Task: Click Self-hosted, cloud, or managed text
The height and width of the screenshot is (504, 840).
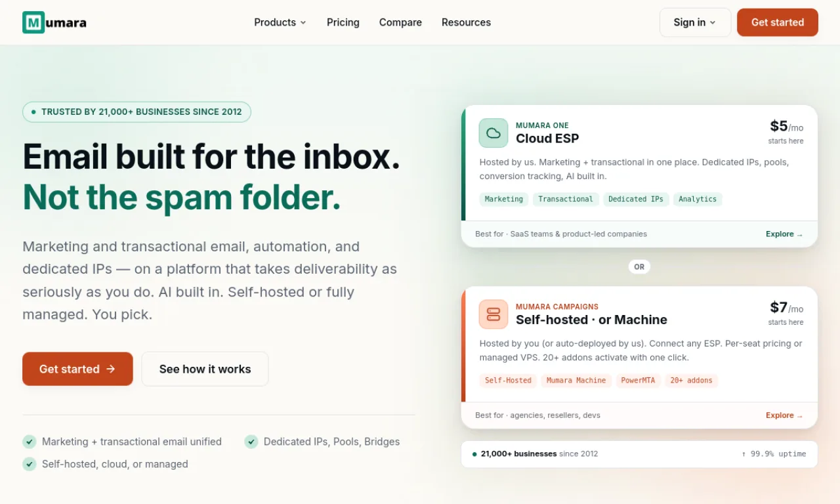Action: [115, 464]
